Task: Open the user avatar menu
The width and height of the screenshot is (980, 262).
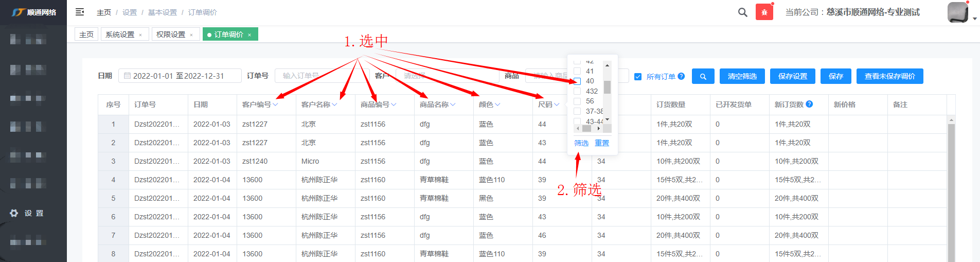Action: (958, 12)
